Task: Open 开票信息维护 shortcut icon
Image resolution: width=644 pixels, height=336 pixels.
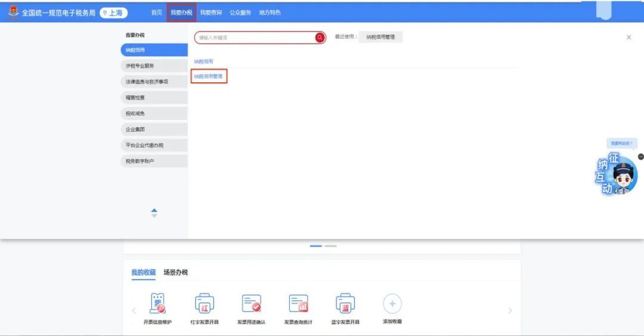Action: (x=157, y=304)
